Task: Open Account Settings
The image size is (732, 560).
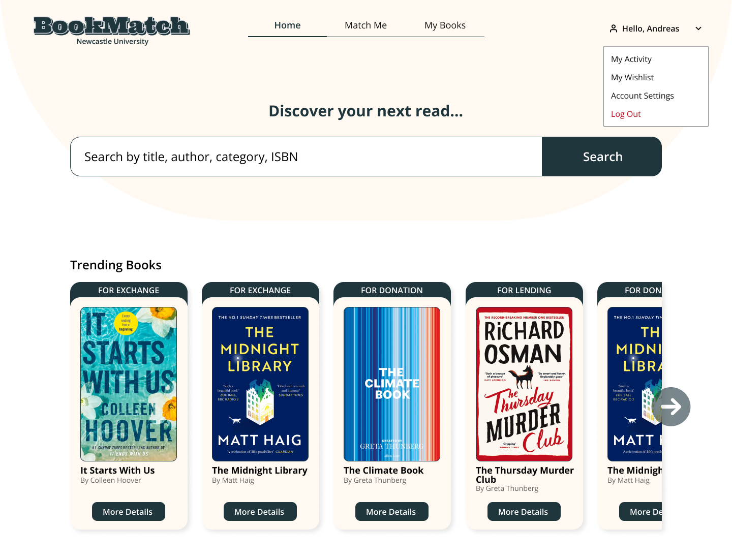Action: (643, 96)
